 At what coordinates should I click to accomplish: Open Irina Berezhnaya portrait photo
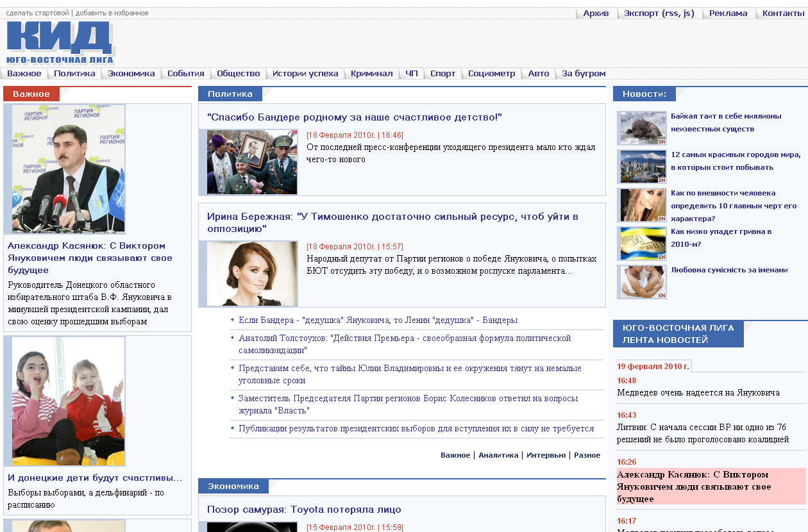[252, 274]
